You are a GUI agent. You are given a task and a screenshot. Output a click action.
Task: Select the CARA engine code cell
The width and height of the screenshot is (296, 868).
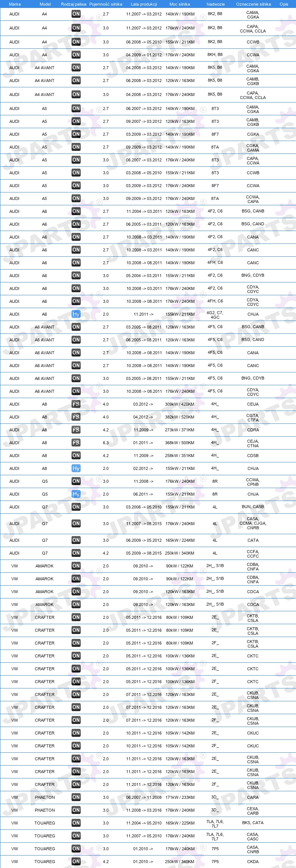(x=253, y=797)
